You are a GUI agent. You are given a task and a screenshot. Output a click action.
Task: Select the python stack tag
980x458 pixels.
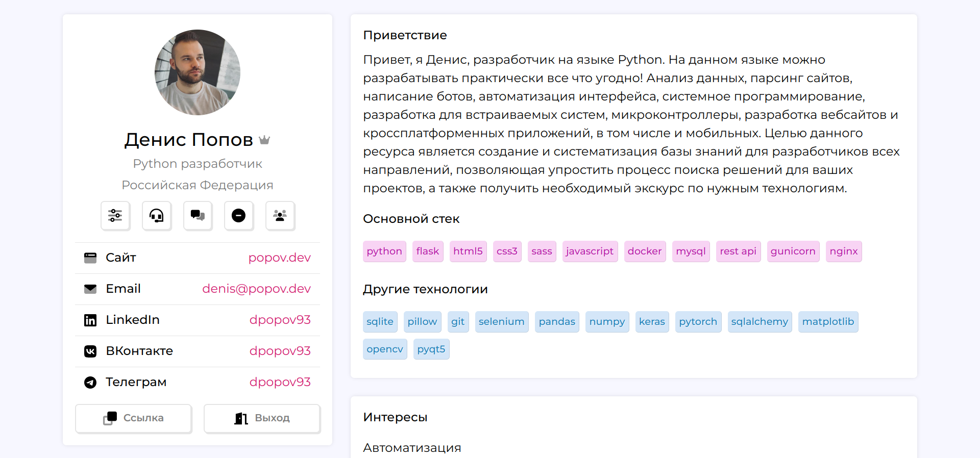[x=384, y=251]
